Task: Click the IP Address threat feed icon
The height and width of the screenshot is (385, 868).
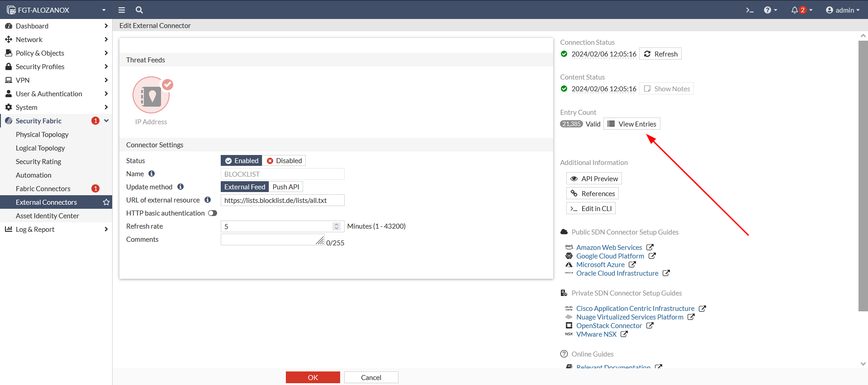Action: pos(151,95)
